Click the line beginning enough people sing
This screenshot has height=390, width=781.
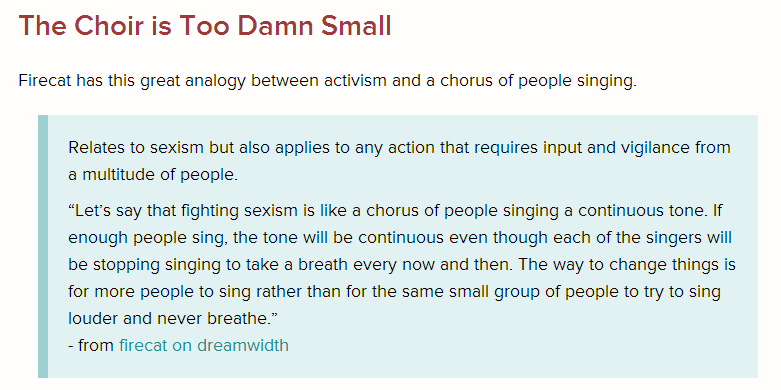click(x=400, y=238)
